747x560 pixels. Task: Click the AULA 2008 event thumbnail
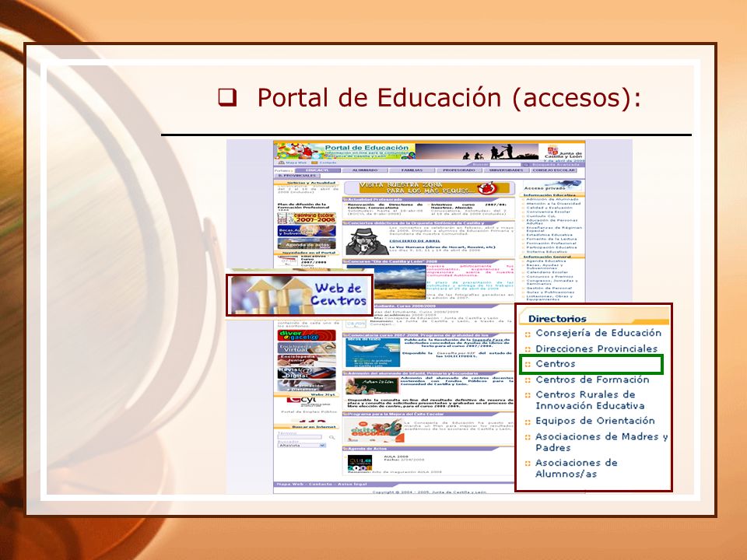359,464
